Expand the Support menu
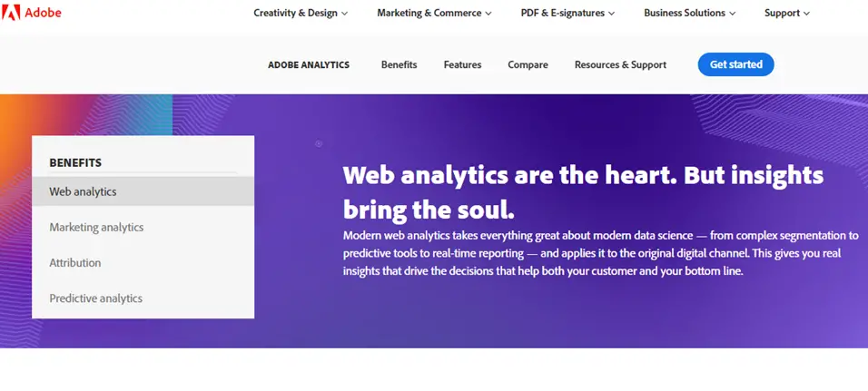This screenshot has width=868, height=391. tap(786, 13)
